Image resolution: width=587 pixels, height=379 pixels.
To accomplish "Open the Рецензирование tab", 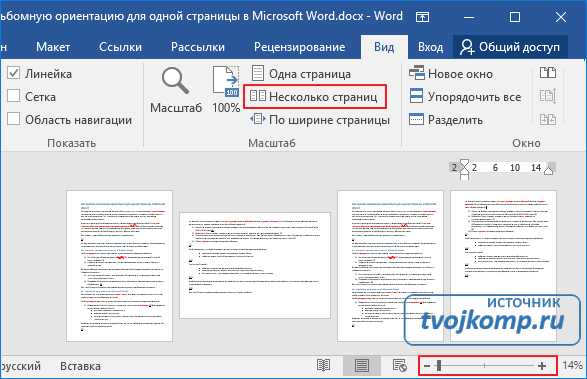I will 299,47.
